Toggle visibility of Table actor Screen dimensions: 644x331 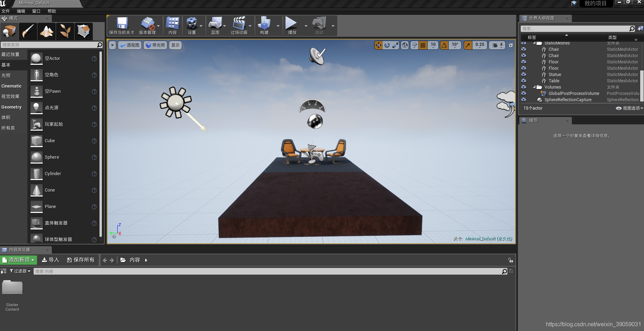coord(524,81)
